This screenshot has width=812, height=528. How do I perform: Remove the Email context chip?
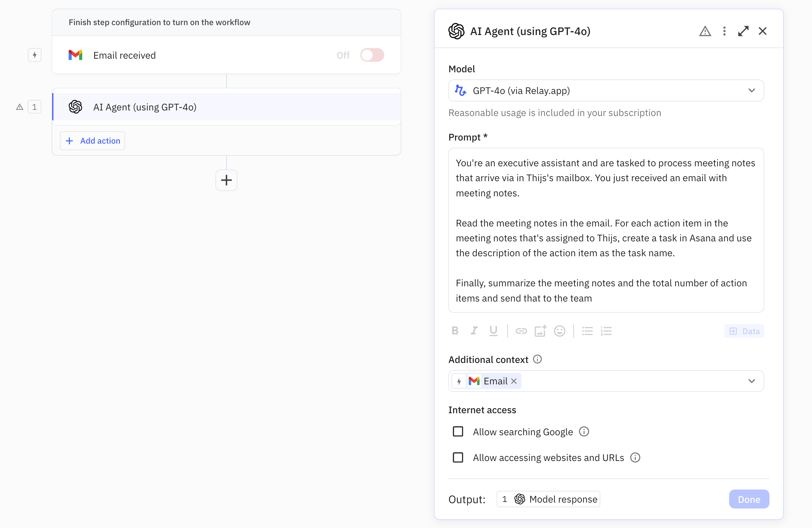coord(514,381)
